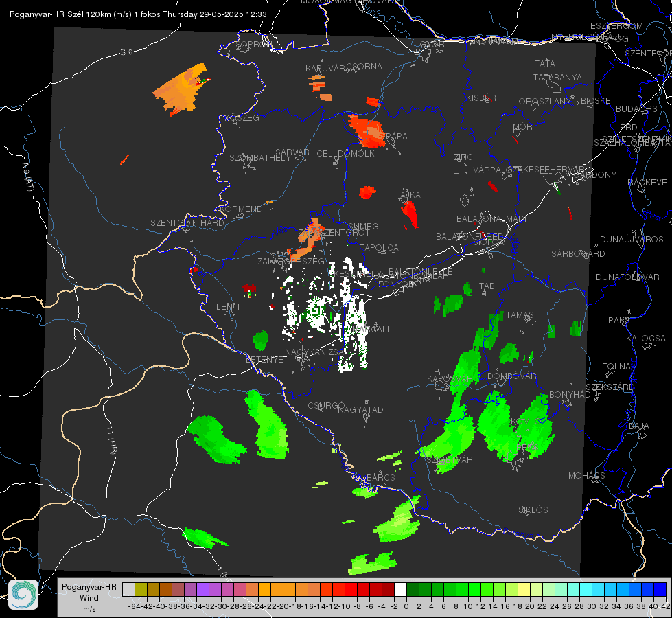Click the RÁCKEVE town label
Screen dimensions: 672x618
647,183
